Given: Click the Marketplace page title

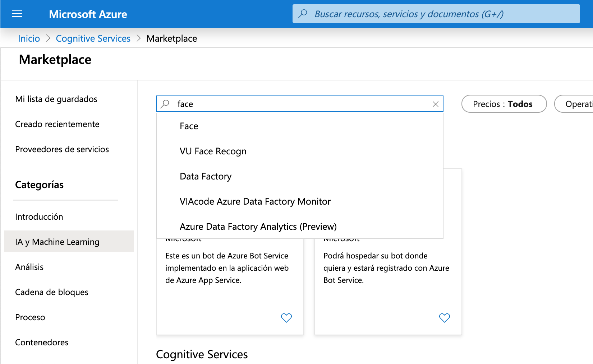Looking at the screenshot, I should pos(55,60).
